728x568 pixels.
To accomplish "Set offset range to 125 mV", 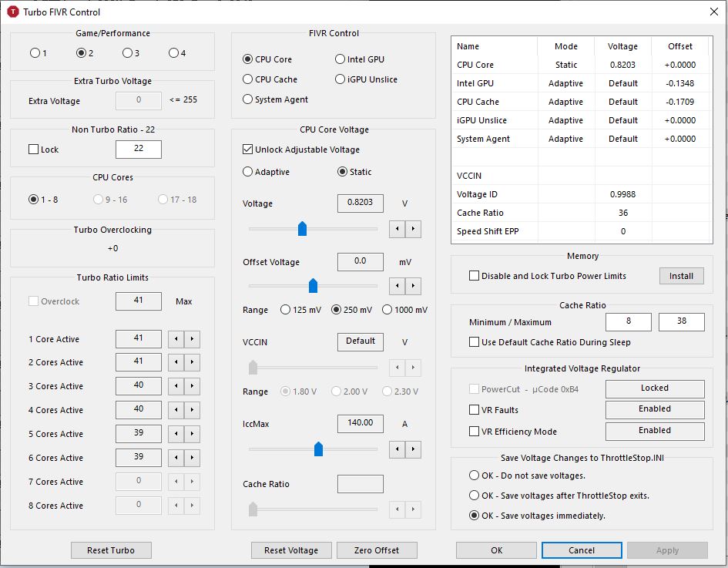I will [301, 310].
